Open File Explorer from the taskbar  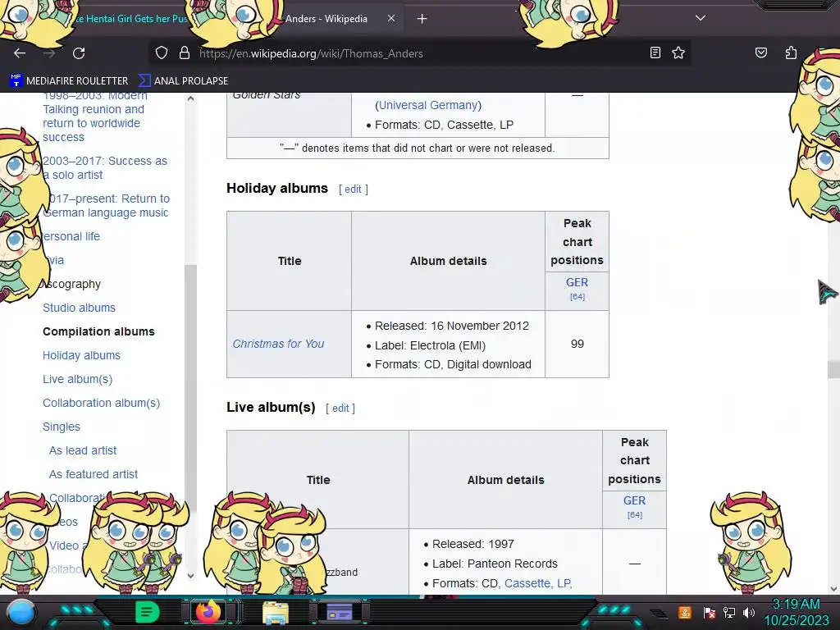click(276, 613)
